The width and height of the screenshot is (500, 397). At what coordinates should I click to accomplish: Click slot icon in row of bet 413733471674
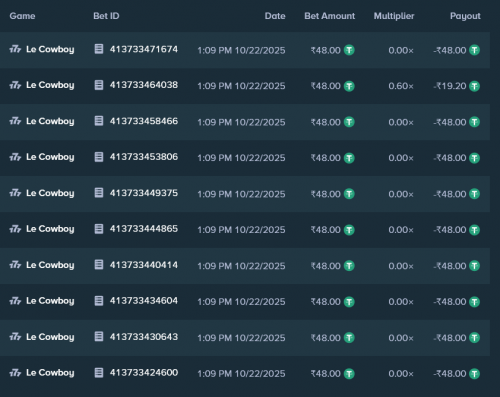click(15, 49)
